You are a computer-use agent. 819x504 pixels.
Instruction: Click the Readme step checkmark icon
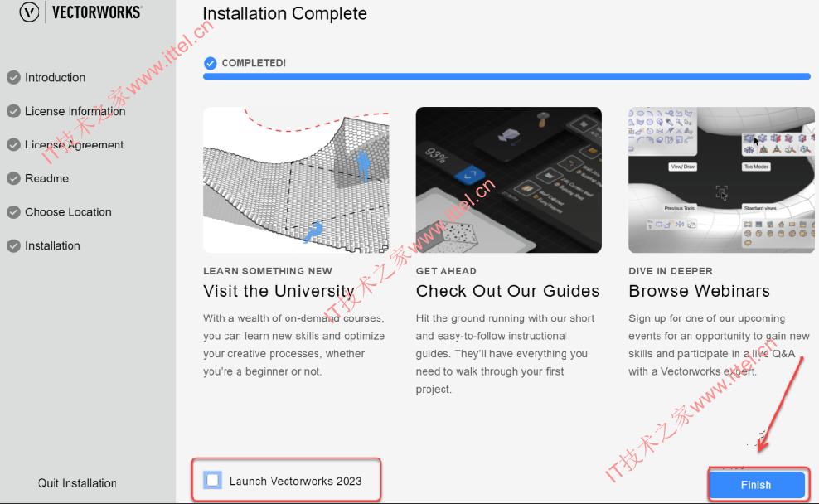14,178
